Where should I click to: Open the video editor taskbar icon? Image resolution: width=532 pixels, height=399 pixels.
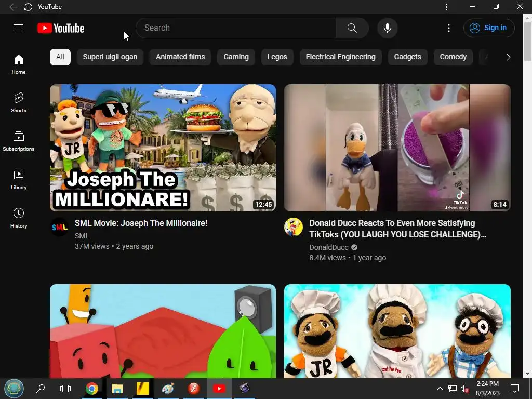point(245,389)
